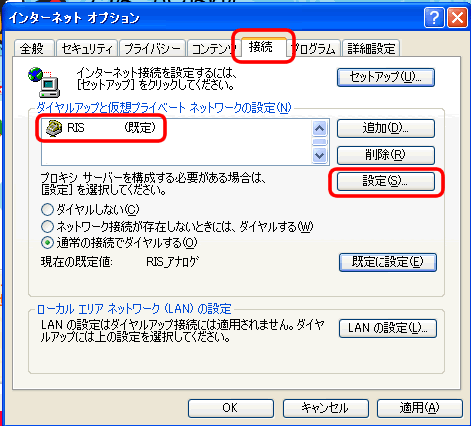The image size is (471, 426).
Task: Click the list scroll down arrow
Action: click(x=320, y=155)
